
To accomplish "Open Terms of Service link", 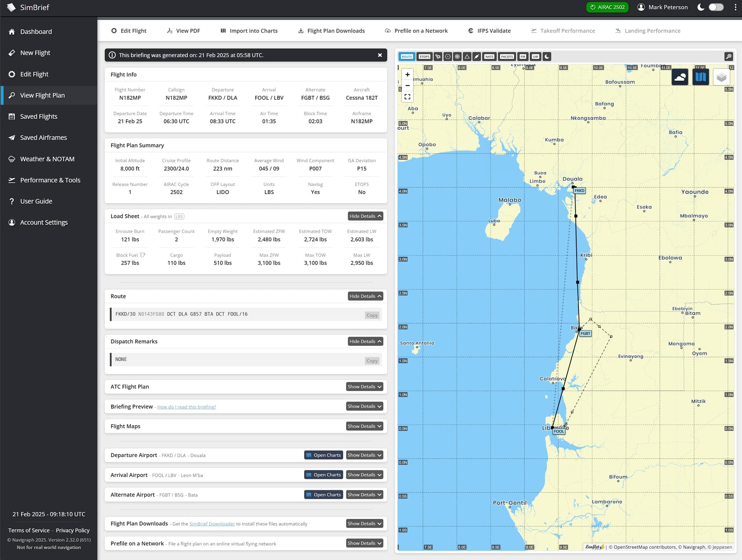I will [29, 531].
